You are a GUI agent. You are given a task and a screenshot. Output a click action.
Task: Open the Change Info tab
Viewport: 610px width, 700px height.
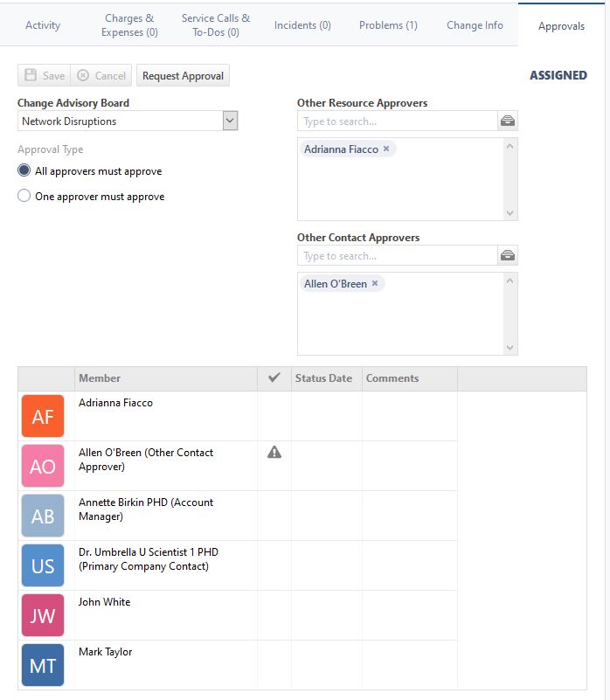point(475,25)
